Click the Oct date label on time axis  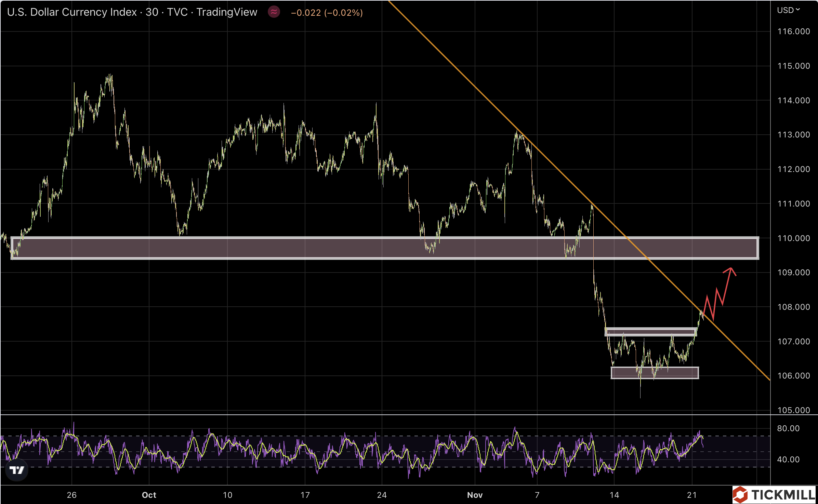point(149,495)
